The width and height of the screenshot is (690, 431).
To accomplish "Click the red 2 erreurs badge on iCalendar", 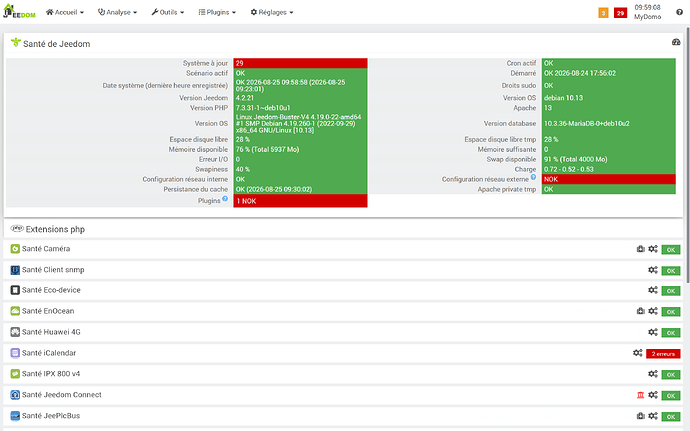I will click(663, 354).
